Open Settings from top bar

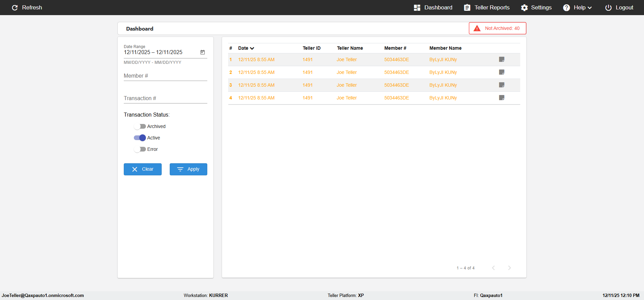pos(536,7)
